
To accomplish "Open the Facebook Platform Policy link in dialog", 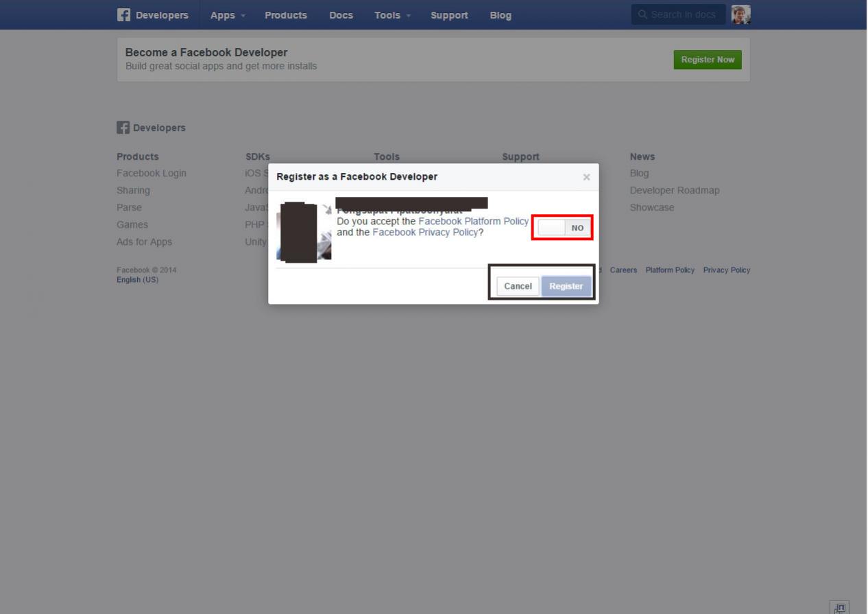I will click(474, 221).
